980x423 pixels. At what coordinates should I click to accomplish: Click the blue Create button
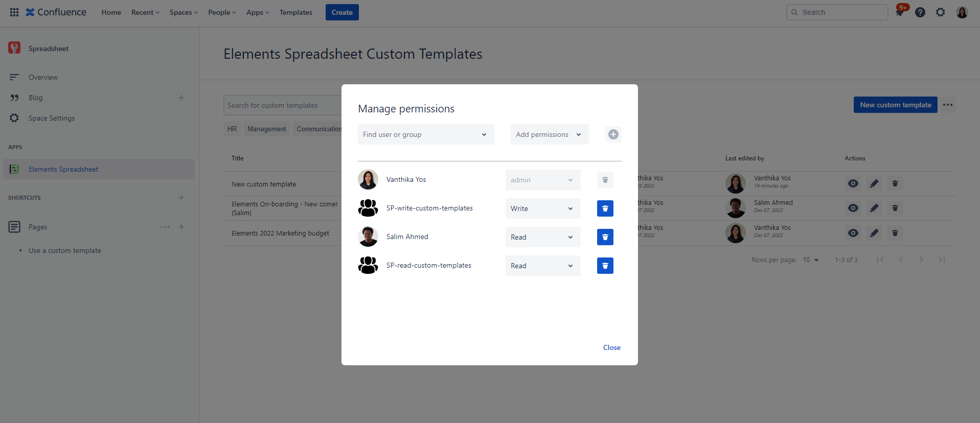(342, 12)
